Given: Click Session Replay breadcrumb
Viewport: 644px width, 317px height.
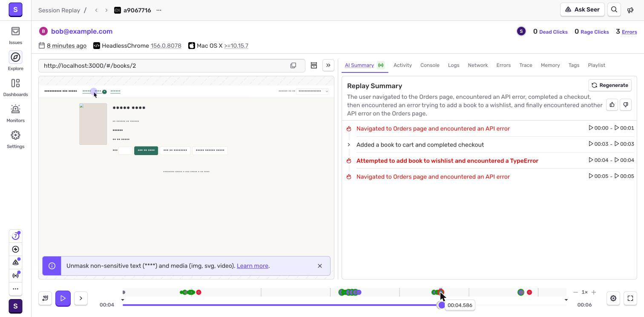Looking at the screenshot, I should [x=59, y=10].
